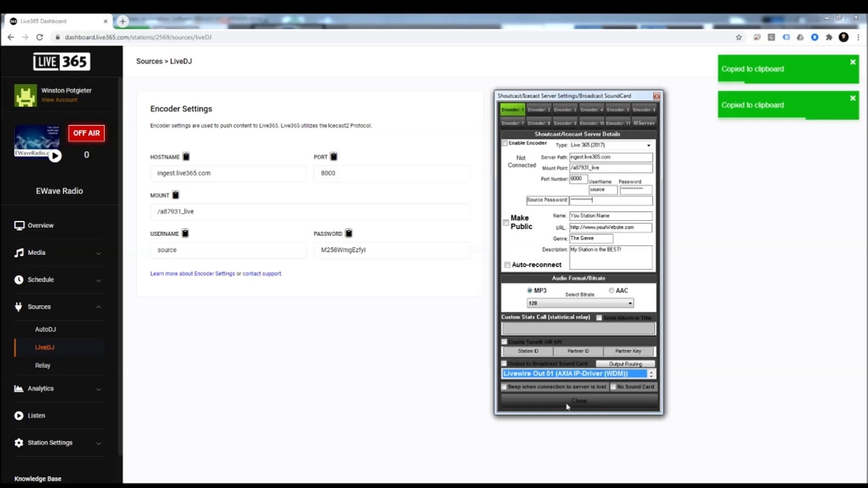868x488 pixels.
Task: Switch to the Encoder: 6 tab
Action: pyautogui.click(x=644, y=110)
